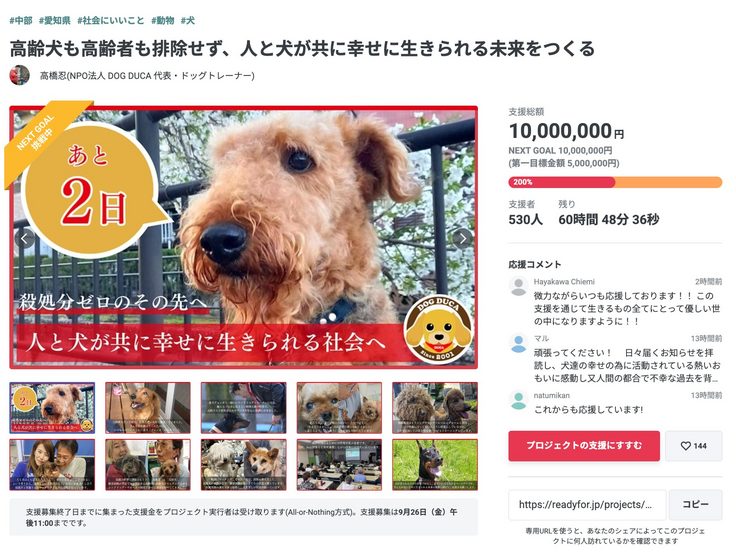Open the #社会にいいこと tag

(111, 20)
